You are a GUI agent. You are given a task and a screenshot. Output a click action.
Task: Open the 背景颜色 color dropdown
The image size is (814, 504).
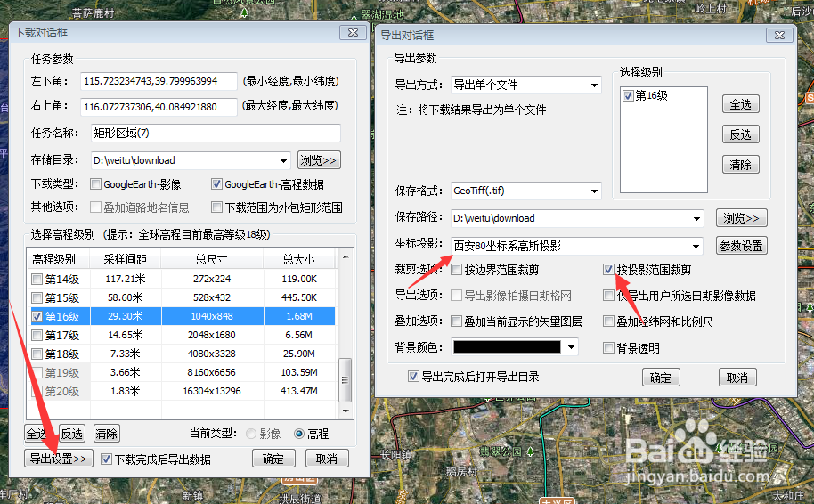571,346
